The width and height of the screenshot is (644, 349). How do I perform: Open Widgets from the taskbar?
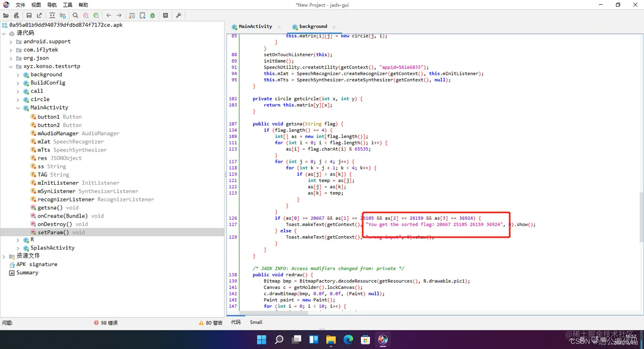pos(314,340)
